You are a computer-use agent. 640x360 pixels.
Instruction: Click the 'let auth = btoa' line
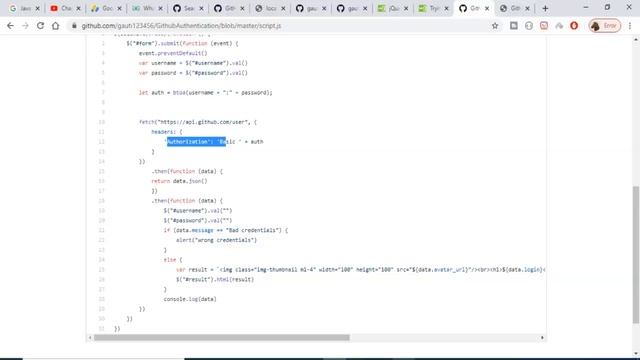coord(205,93)
